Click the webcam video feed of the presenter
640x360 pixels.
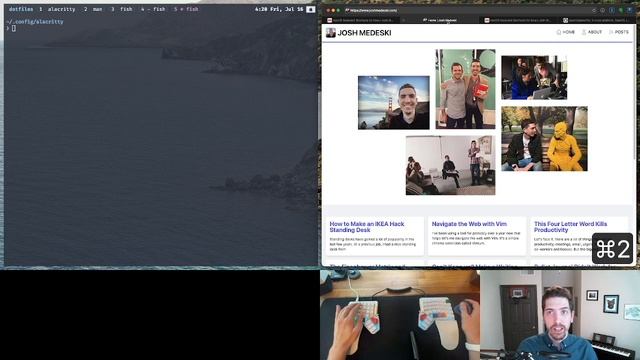(x=560, y=315)
